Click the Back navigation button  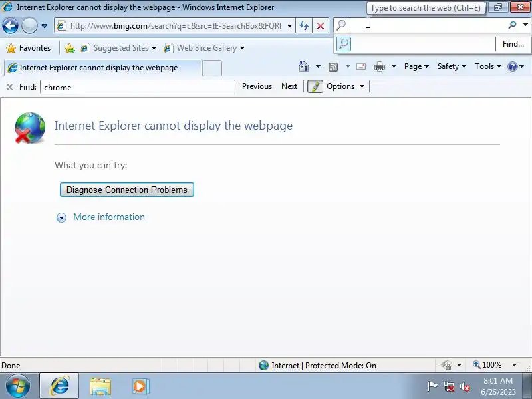point(10,25)
